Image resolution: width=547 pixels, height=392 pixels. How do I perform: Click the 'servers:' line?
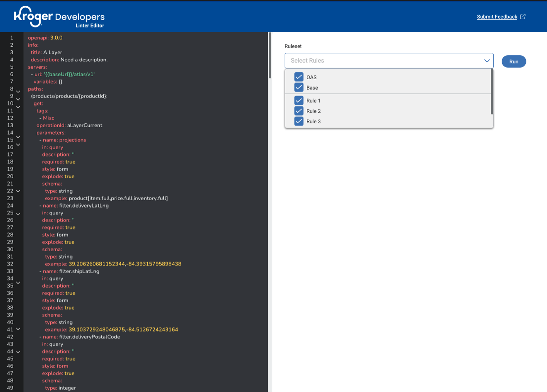tap(38, 67)
